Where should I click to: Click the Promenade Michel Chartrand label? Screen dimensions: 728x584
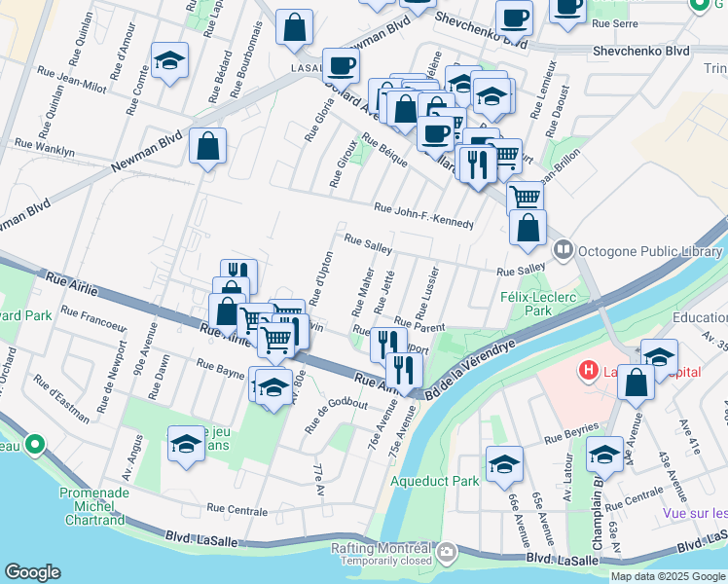click(94, 506)
